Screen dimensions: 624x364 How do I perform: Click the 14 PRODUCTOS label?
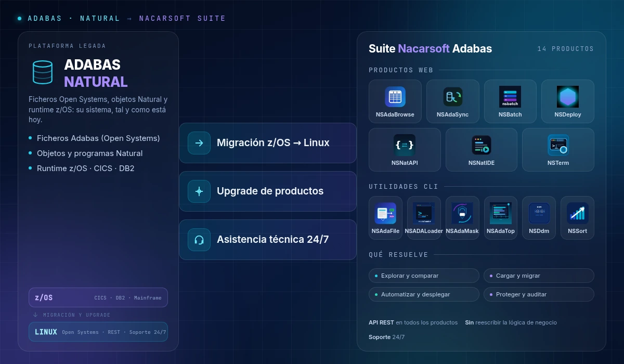(x=565, y=49)
